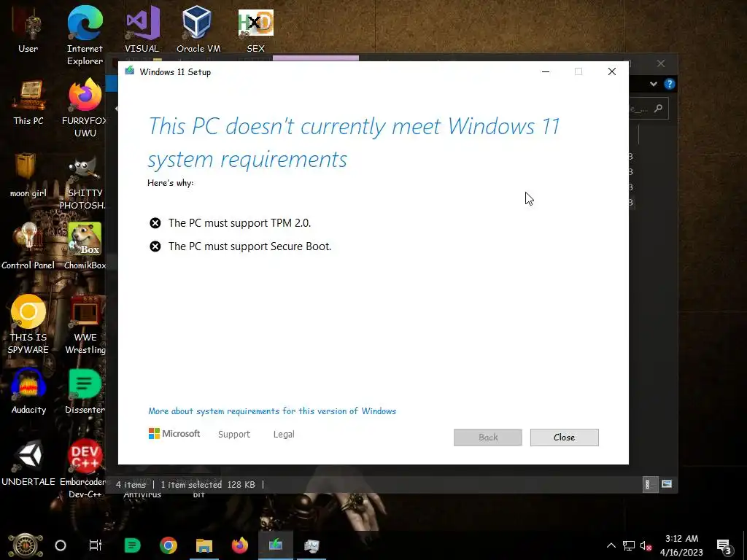Click the Explorer window help icon
The height and width of the screenshot is (560, 747).
(x=670, y=85)
